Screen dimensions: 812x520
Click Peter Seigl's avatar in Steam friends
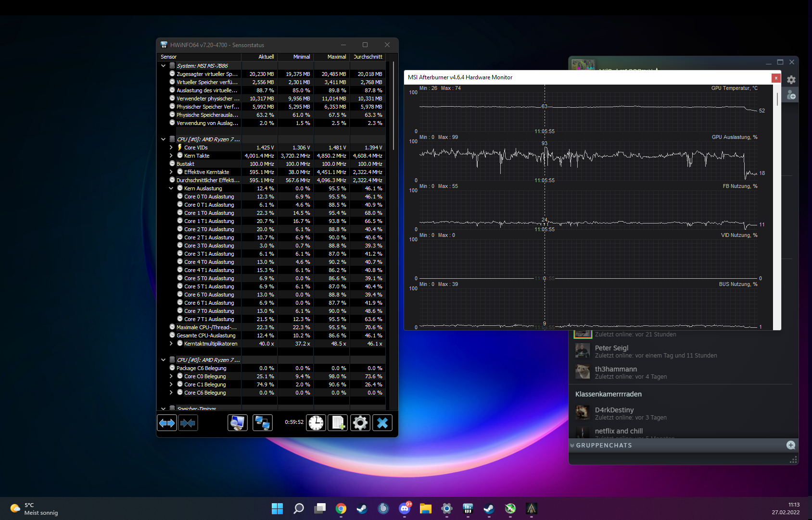coord(583,351)
